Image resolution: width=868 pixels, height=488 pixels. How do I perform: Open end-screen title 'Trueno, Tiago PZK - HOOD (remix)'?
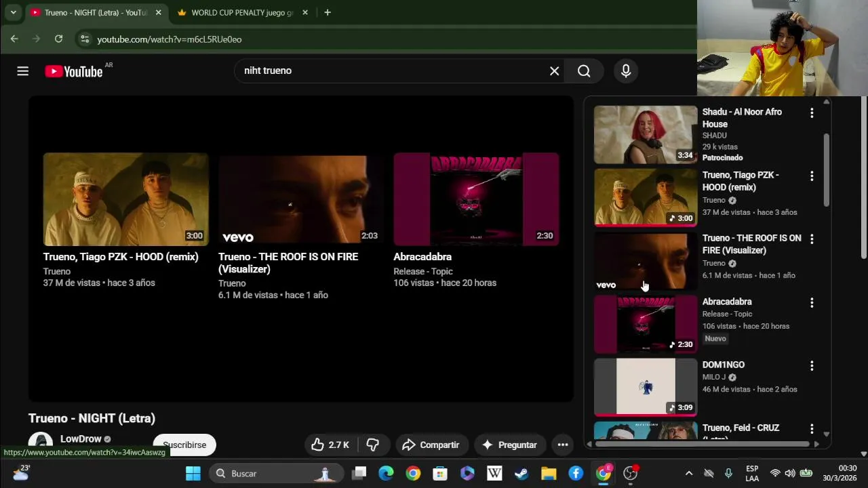[121, 257]
